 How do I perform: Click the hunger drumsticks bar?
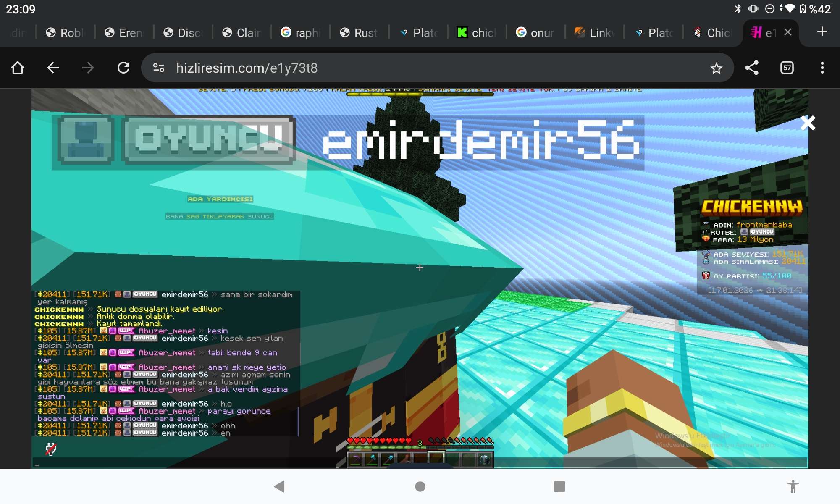click(461, 441)
